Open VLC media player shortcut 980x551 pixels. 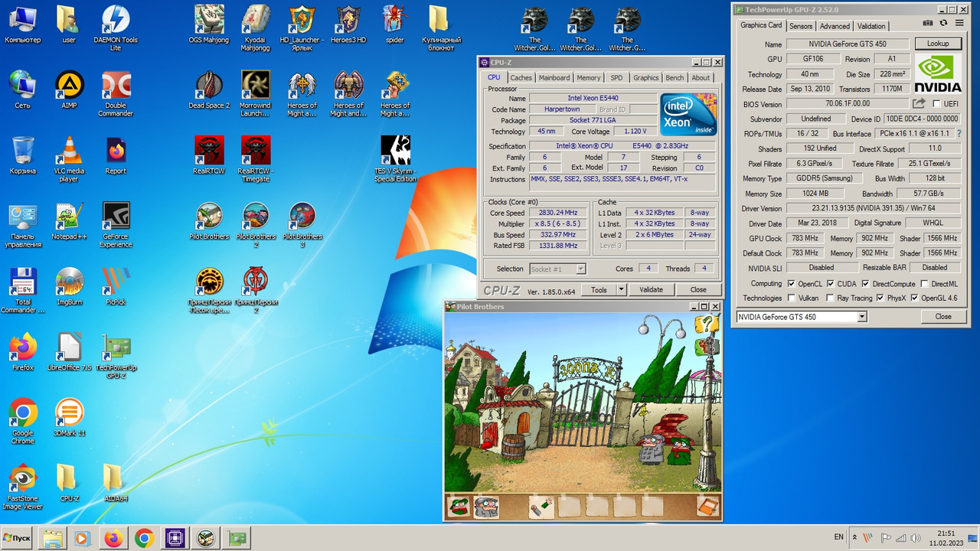[x=69, y=159]
